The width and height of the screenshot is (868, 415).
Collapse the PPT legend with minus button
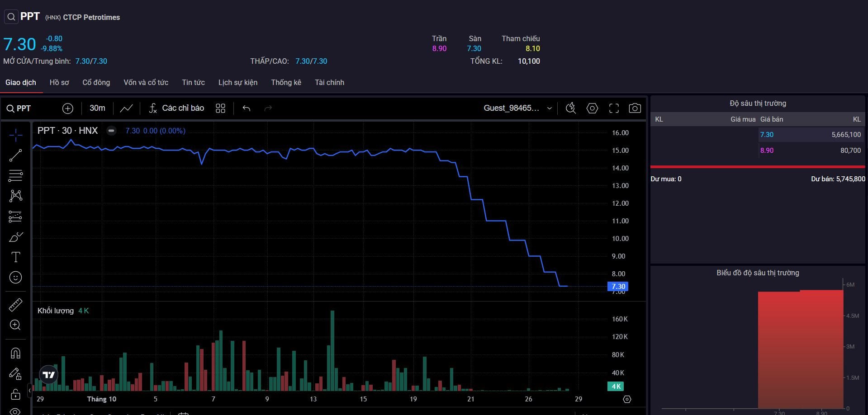[x=111, y=131]
